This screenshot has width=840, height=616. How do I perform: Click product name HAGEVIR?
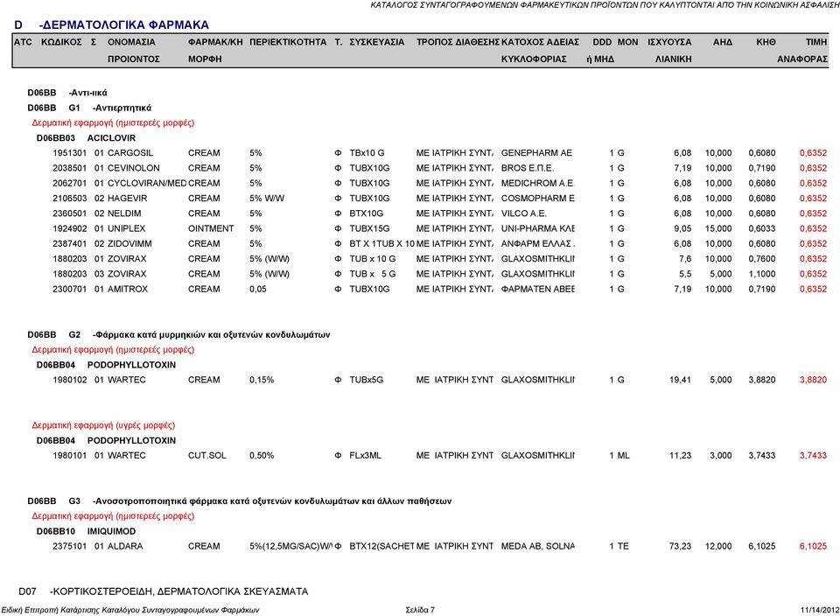coord(127,199)
